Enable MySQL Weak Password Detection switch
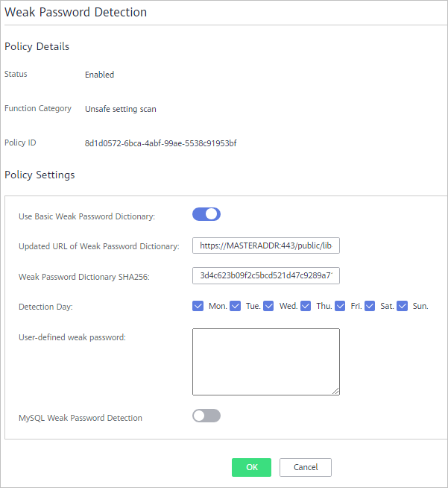Image resolution: width=448 pixels, height=488 pixels. [x=206, y=416]
